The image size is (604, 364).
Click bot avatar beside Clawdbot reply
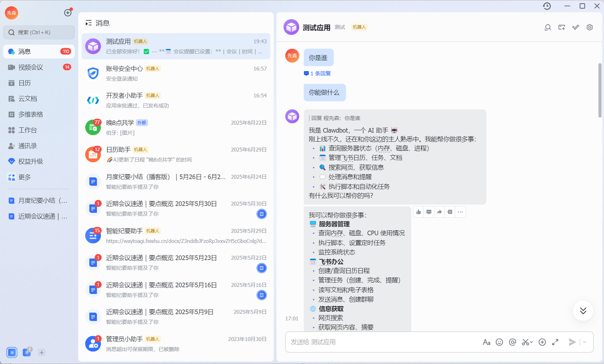(x=292, y=116)
